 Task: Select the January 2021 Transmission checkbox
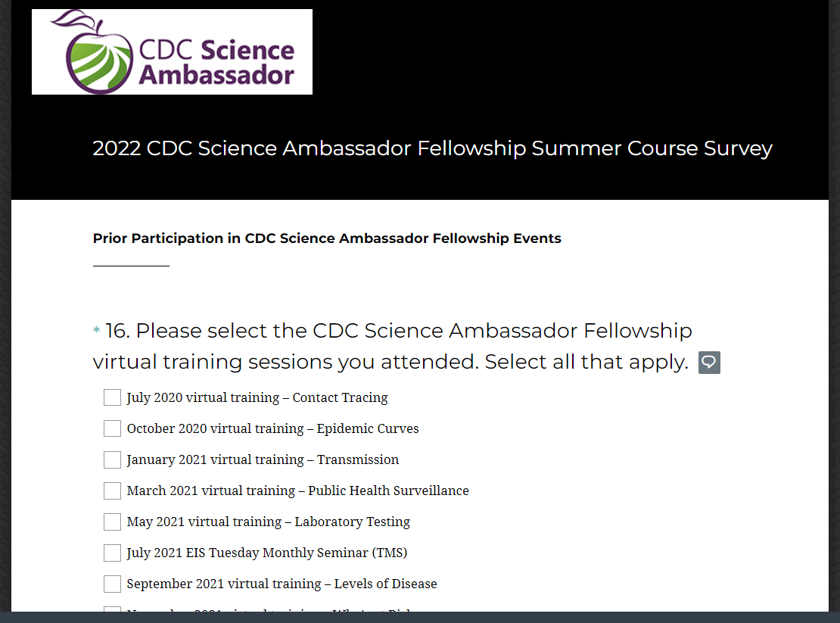click(x=112, y=459)
